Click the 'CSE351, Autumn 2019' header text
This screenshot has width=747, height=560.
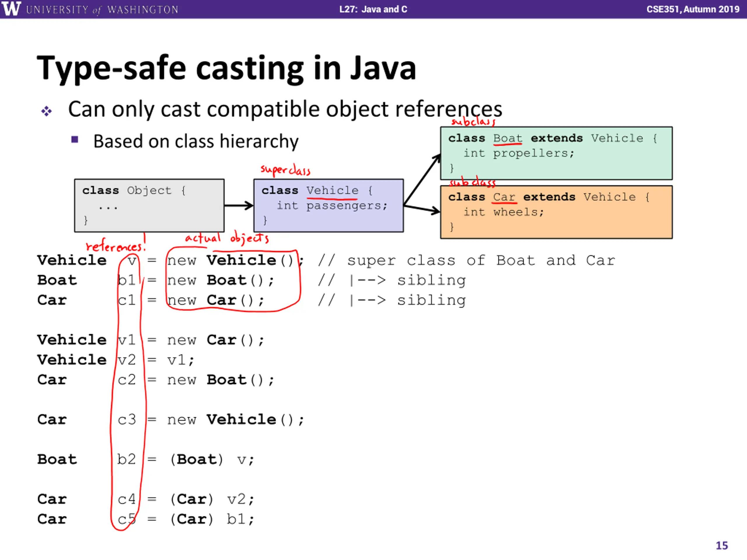693,9
